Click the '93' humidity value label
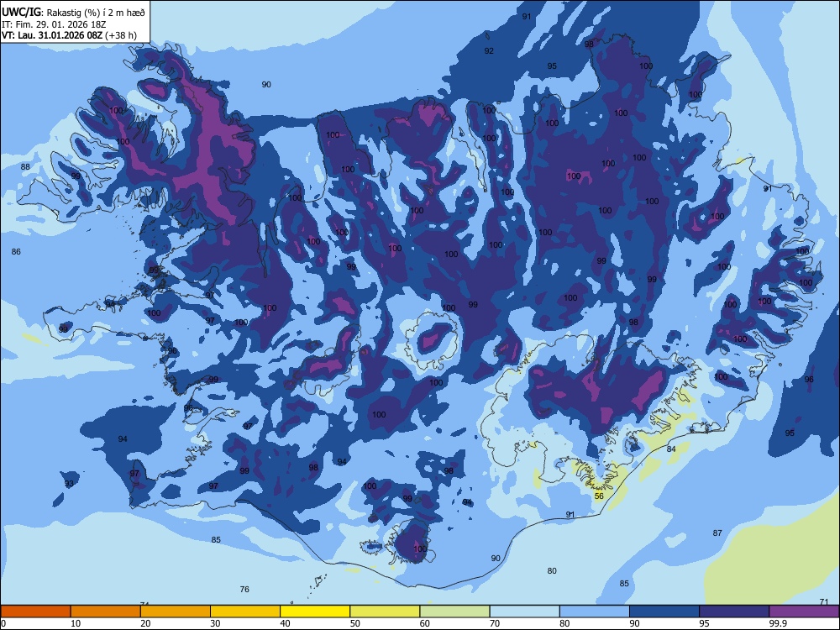 [x=69, y=484]
